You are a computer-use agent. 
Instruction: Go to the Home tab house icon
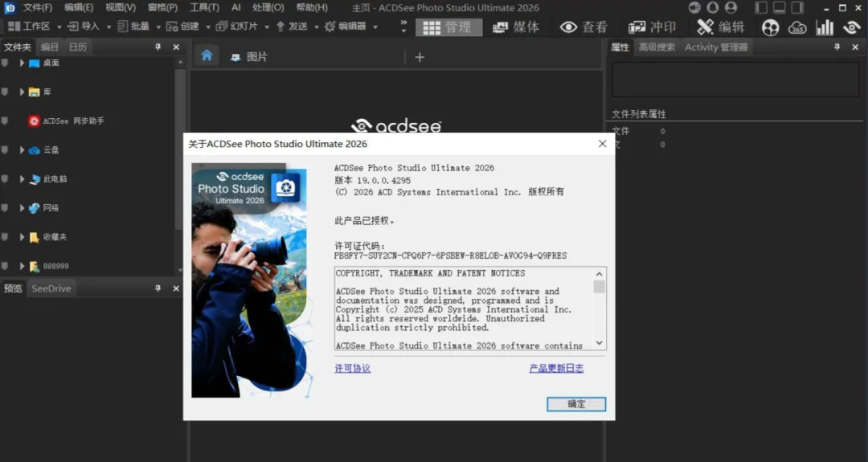point(207,55)
